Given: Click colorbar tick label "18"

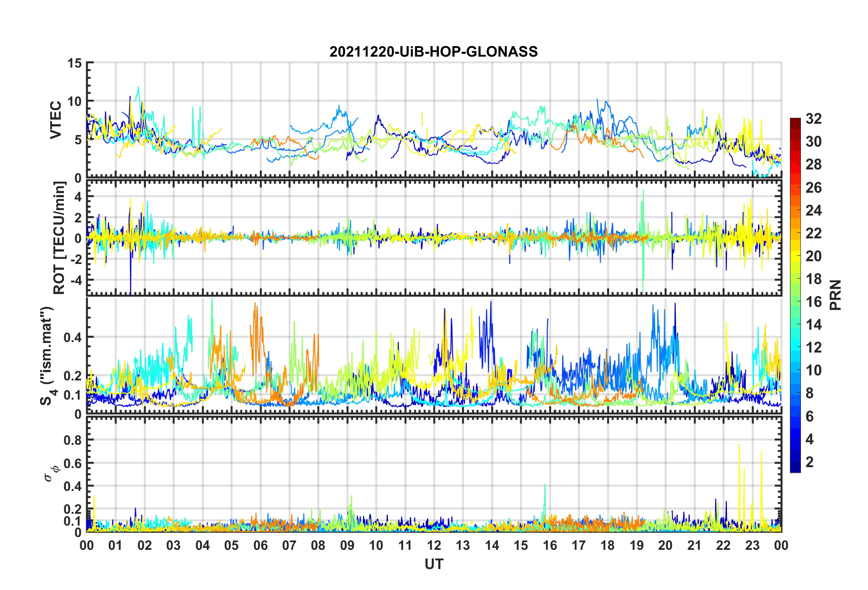Looking at the screenshot, I should pos(814,279).
